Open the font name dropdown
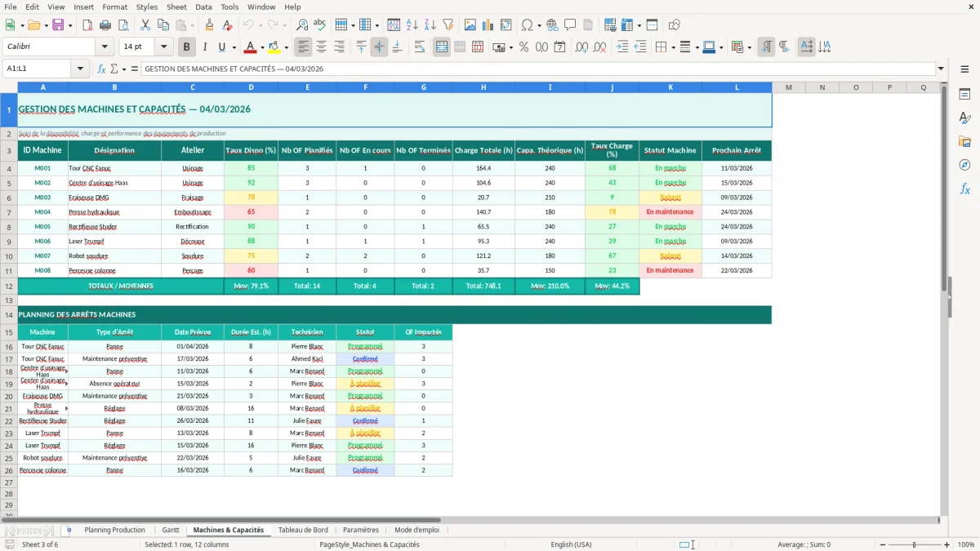 105,47
